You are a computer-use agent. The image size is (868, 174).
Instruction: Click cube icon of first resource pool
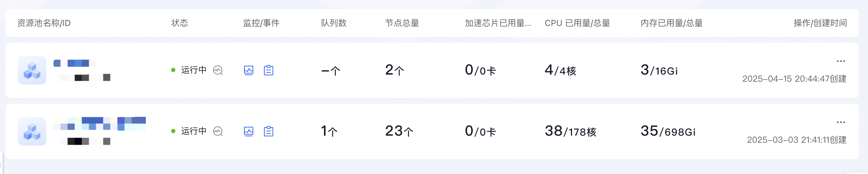[x=32, y=70]
